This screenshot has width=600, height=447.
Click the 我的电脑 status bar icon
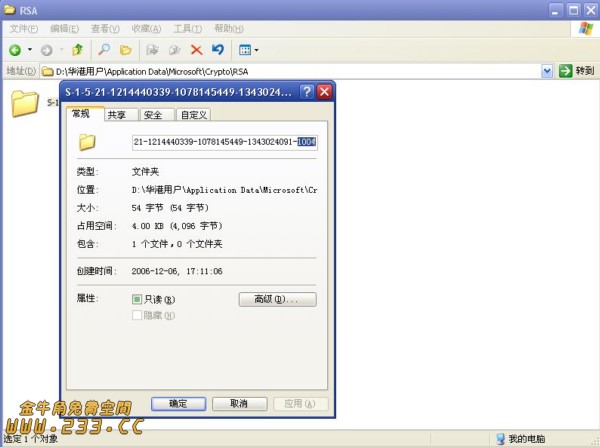point(500,439)
